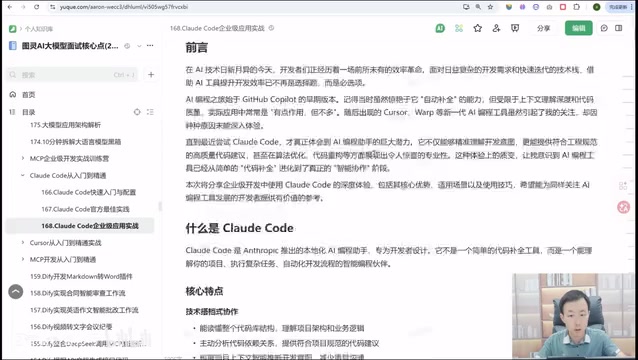Click the plus button to create new document

click(151, 74)
